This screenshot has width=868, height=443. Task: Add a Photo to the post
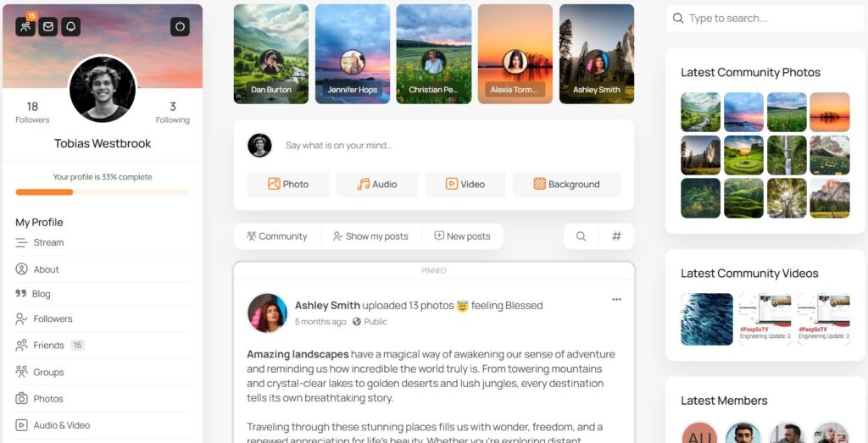click(288, 184)
